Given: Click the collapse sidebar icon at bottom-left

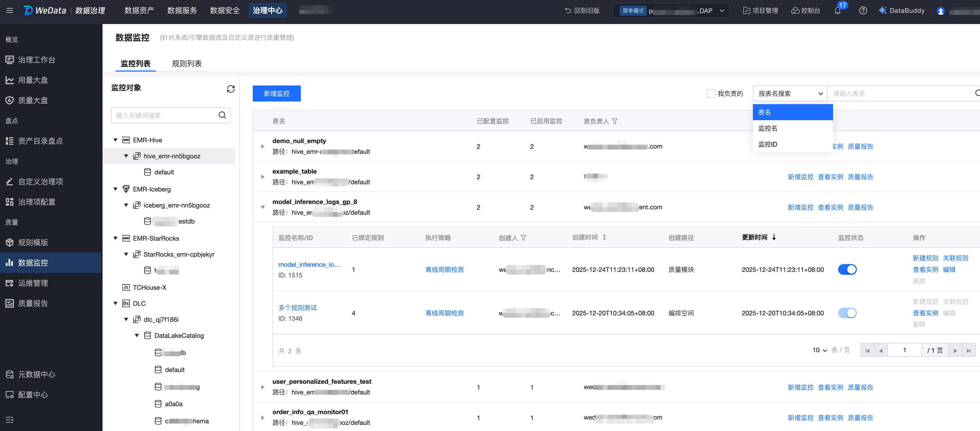Looking at the screenshot, I should click(x=10, y=420).
